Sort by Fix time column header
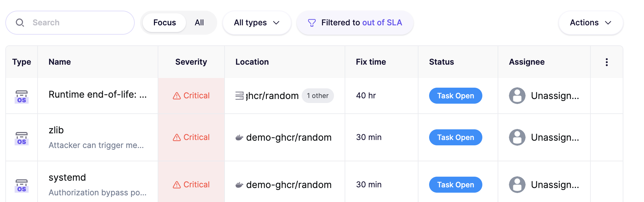The width and height of the screenshot is (644, 202). tap(371, 62)
